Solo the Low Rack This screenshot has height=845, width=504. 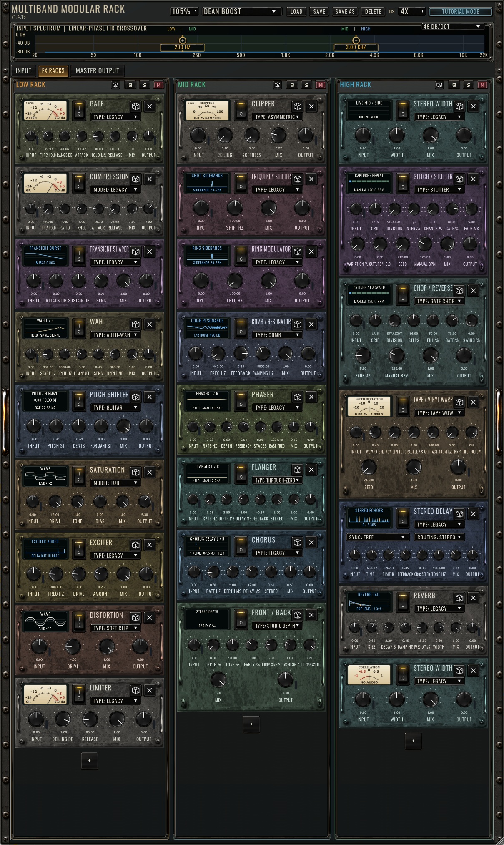coord(145,85)
